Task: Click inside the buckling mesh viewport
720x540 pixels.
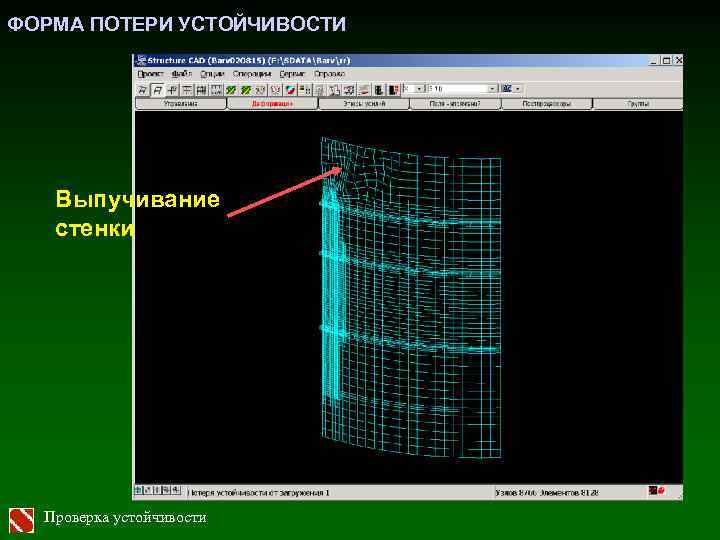Action: point(408,297)
